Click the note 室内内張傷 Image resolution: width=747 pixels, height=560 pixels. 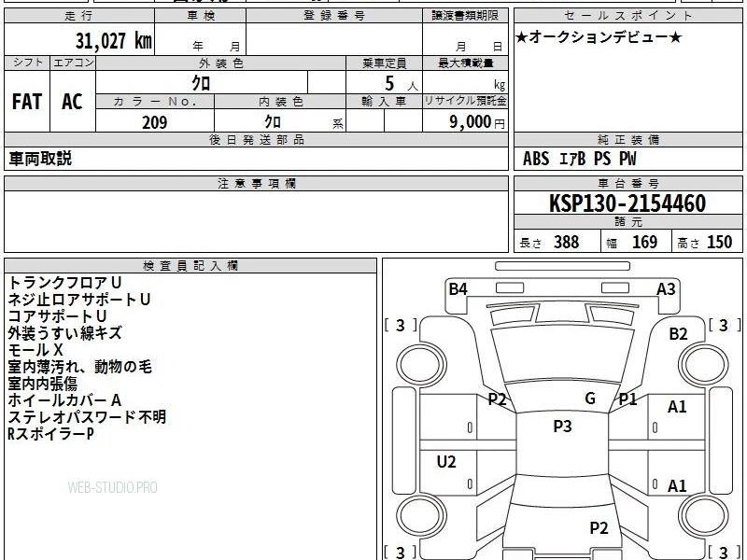[x=42, y=384]
